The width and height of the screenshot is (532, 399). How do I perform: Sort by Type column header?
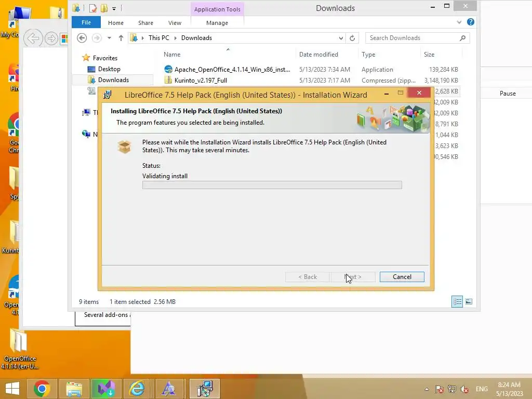click(368, 54)
